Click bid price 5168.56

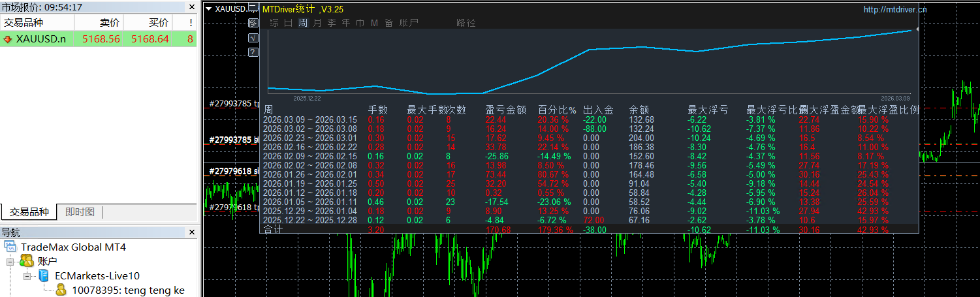101,39
